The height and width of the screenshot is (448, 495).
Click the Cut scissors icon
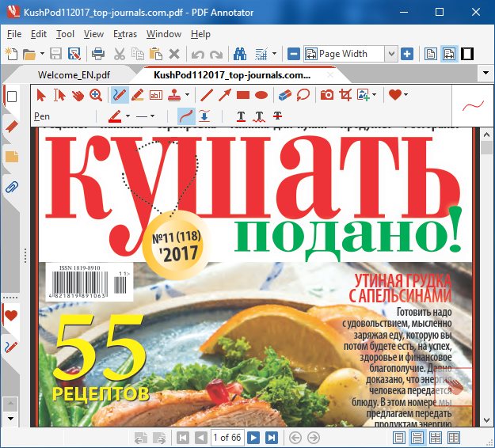point(120,54)
